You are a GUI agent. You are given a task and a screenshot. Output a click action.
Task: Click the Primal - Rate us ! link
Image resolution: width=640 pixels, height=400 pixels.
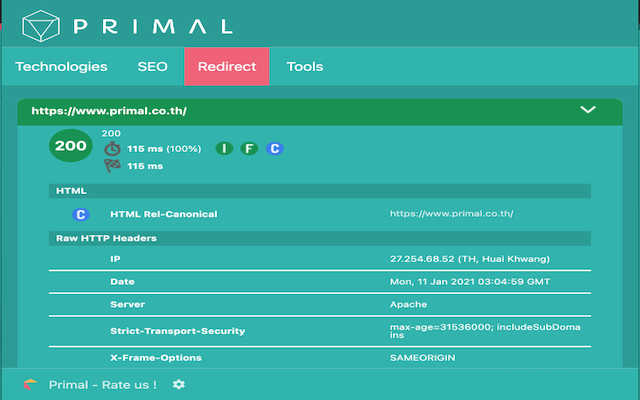click(x=102, y=384)
